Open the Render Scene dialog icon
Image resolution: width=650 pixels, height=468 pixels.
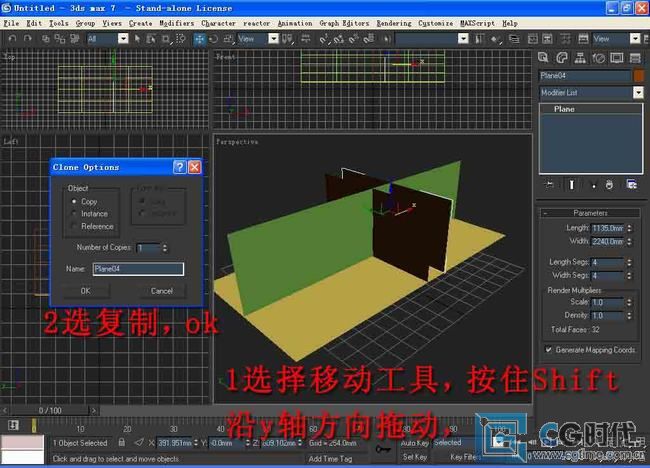click(x=583, y=39)
